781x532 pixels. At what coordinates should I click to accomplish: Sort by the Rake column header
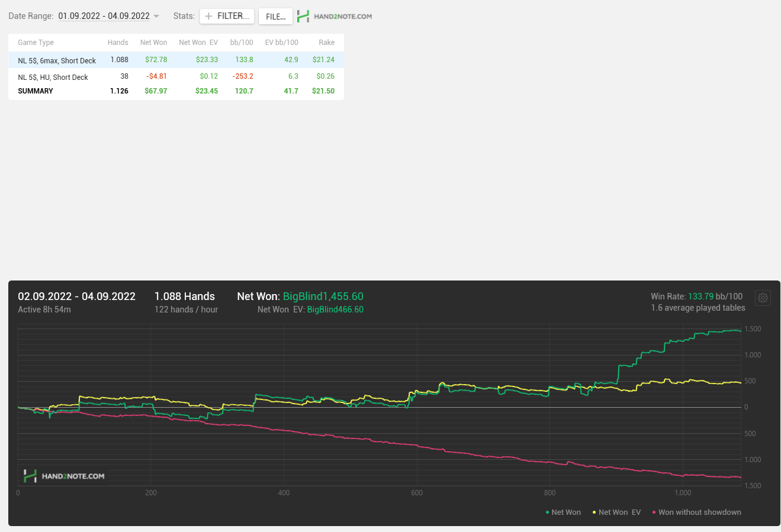tap(326, 43)
